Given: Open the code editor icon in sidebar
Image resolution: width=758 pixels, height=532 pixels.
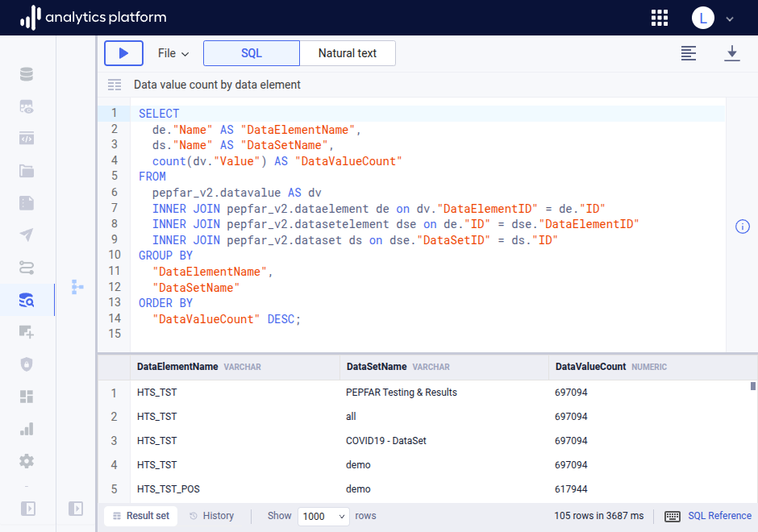Looking at the screenshot, I should click(x=27, y=139).
